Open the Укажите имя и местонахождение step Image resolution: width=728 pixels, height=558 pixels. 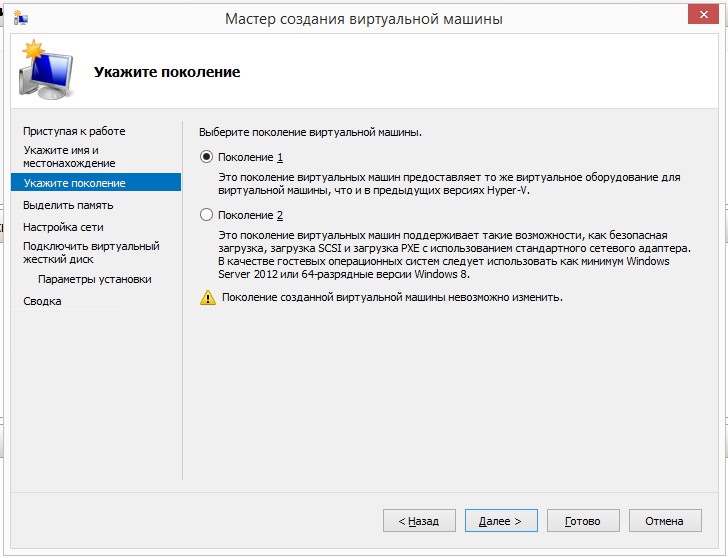click(x=70, y=157)
